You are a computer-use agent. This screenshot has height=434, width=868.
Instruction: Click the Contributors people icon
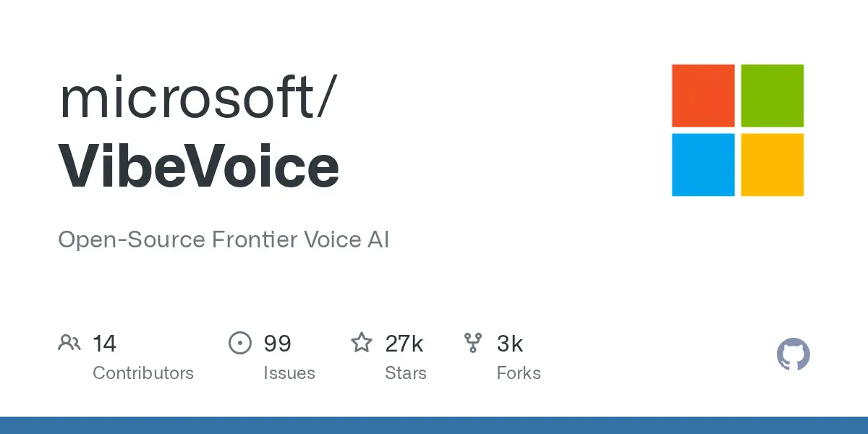click(69, 342)
